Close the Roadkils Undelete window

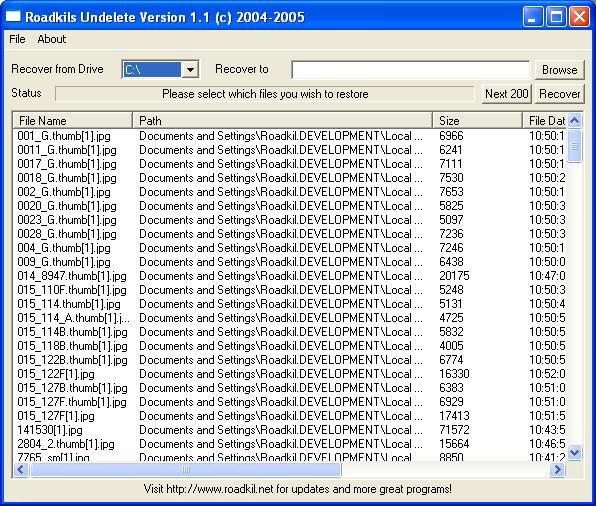pyautogui.click(x=579, y=17)
